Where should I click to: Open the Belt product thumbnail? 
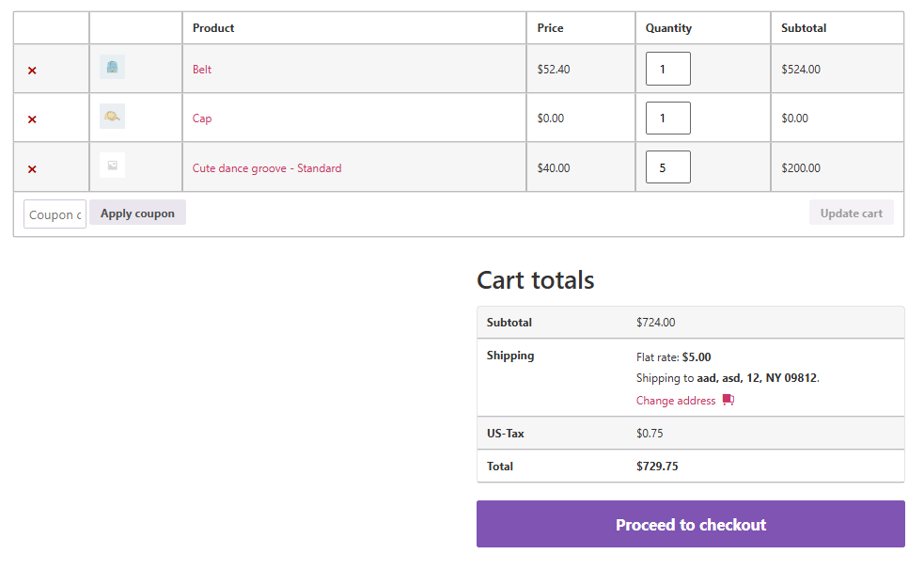[112, 68]
